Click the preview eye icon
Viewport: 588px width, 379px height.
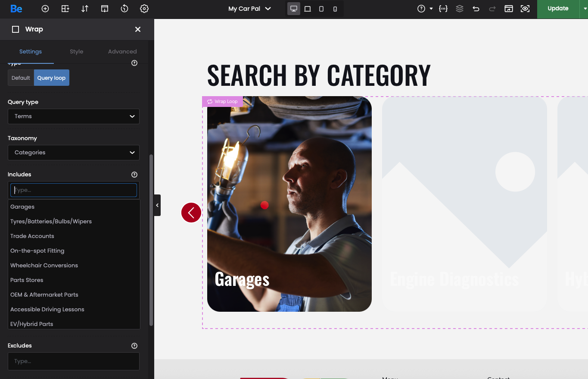coord(525,9)
